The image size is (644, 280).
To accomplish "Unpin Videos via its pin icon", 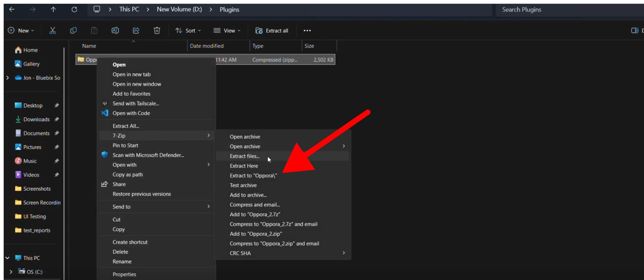I will coord(57,175).
